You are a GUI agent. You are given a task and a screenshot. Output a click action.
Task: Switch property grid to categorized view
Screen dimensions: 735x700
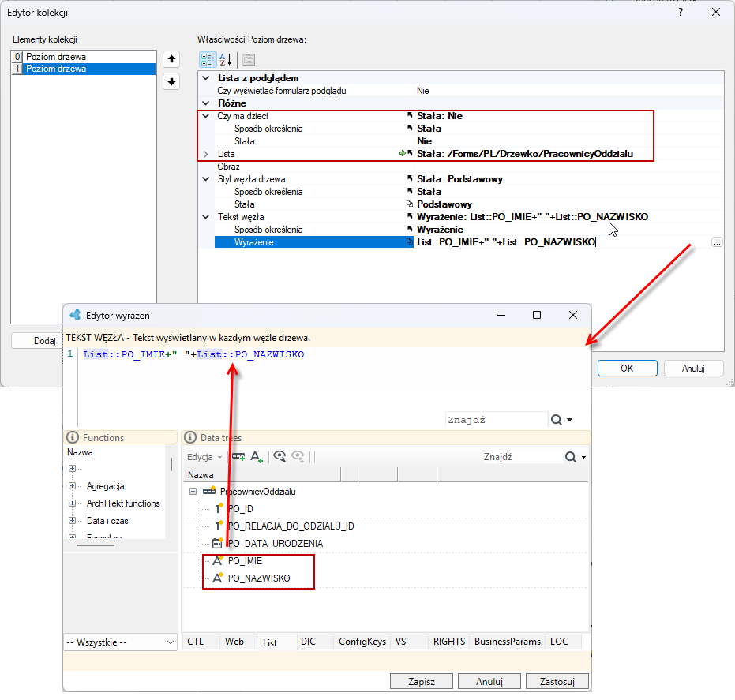208,59
